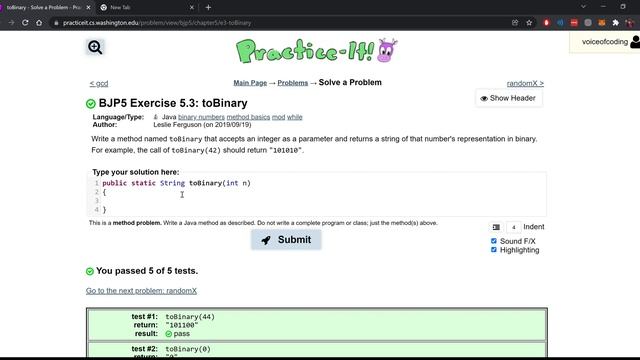Click the browser home button
Image resolution: width=640 pixels, height=360 pixels.
tap(39, 23)
